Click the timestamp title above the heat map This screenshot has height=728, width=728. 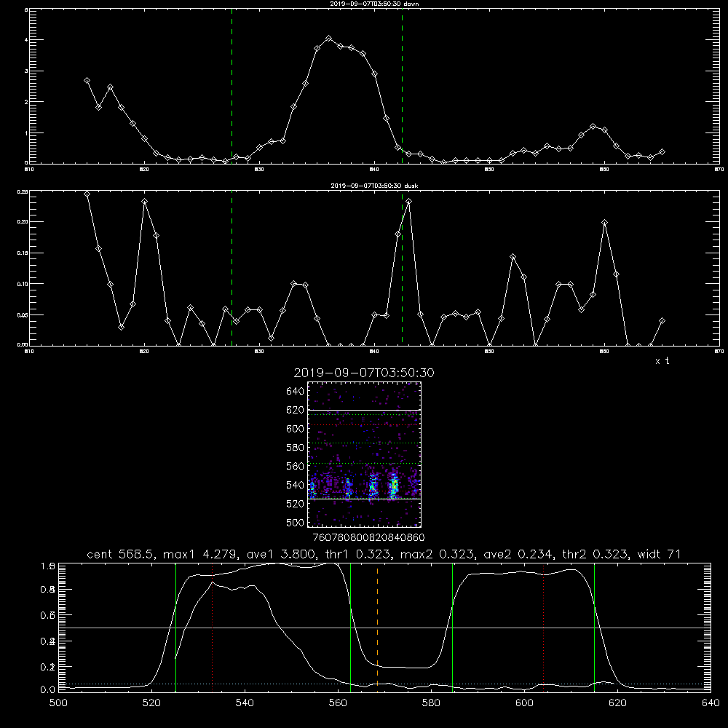coord(364,373)
